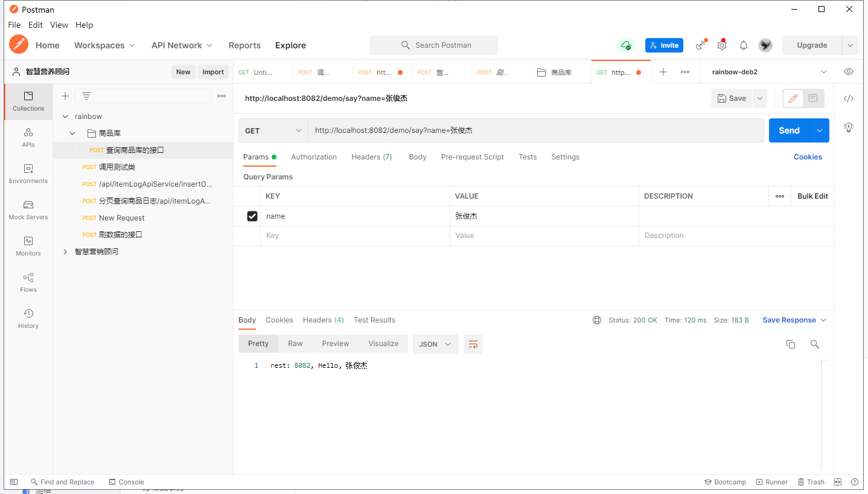Click the empty Key field in params
This screenshot has height=494, width=868.
(x=356, y=236)
